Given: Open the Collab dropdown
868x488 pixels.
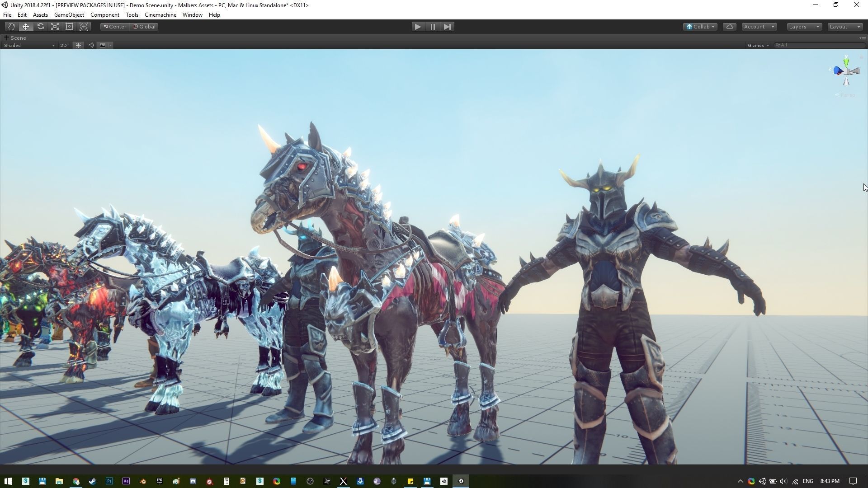Looking at the screenshot, I should coord(700,27).
